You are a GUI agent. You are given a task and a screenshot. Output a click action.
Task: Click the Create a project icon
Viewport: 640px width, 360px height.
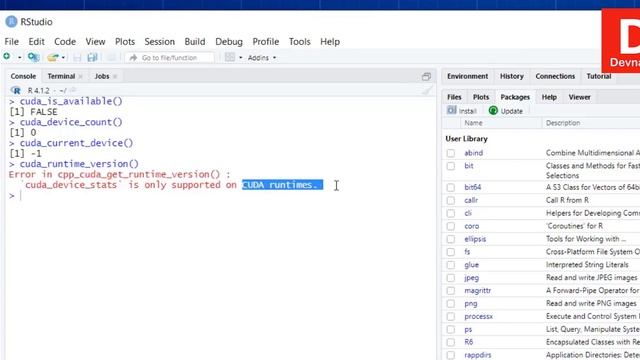point(33,57)
